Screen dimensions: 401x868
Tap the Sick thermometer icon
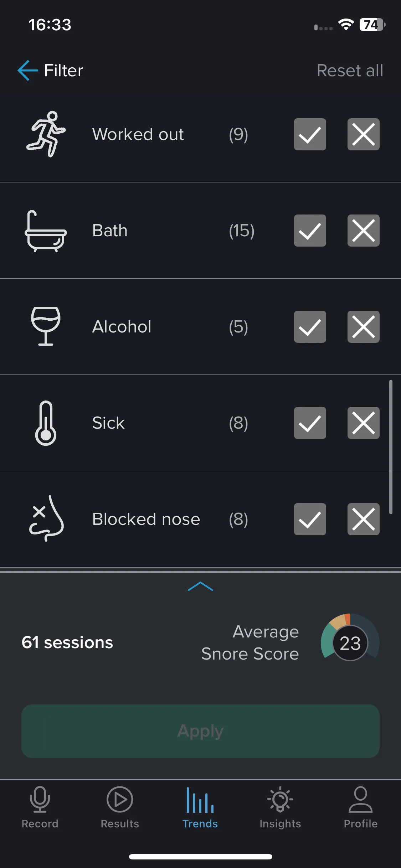click(46, 423)
